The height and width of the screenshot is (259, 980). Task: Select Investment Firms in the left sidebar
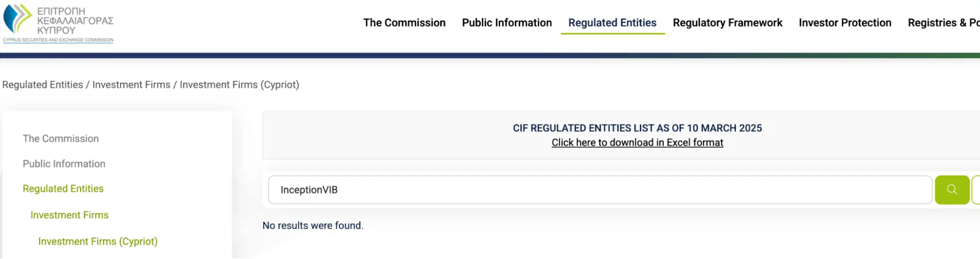(70, 215)
